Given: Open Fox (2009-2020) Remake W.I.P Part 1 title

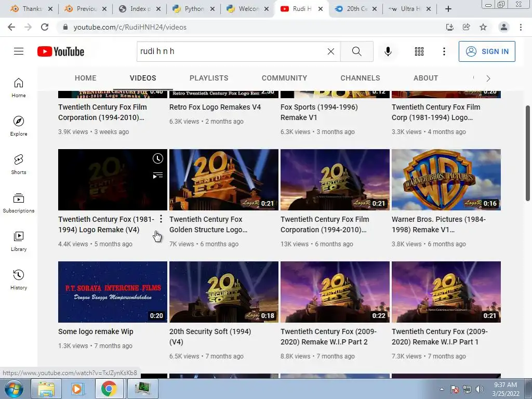Looking at the screenshot, I should [x=440, y=337].
